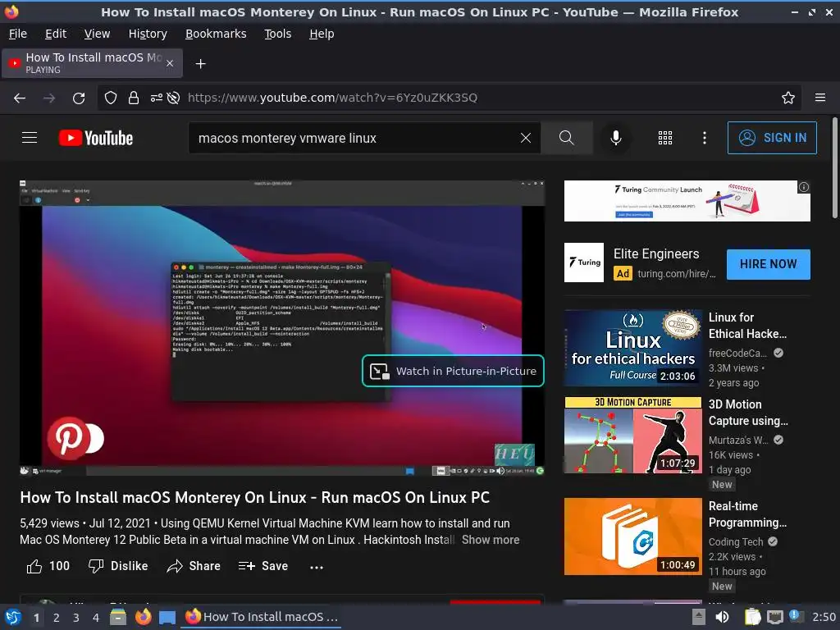Image resolution: width=840 pixels, height=630 pixels.
Task: Bookmark this page with the star
Action: 787,98
